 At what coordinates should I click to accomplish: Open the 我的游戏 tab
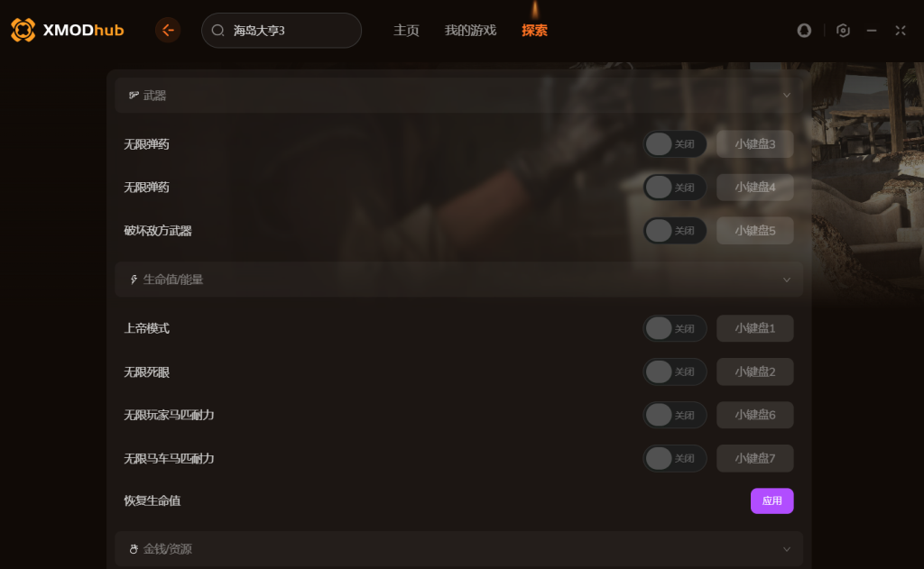point(470,30)
